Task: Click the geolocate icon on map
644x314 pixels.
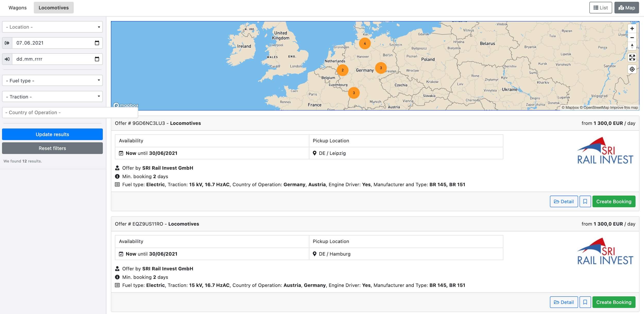Action: [x=632, y=69]
